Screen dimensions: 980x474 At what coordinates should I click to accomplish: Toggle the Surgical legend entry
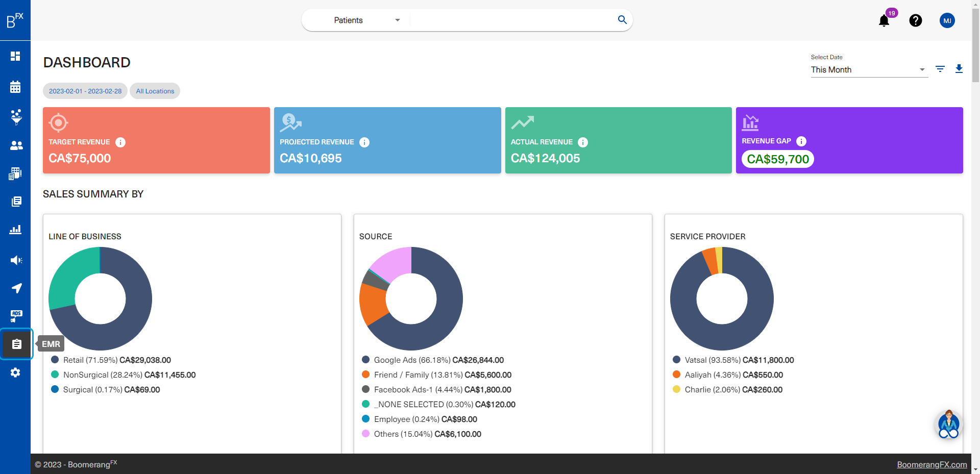coord(106,389)
